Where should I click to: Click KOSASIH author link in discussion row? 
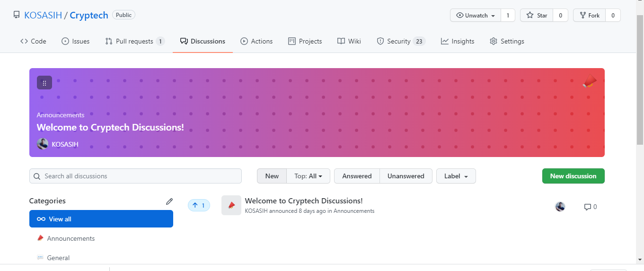[x=256, y=211]
